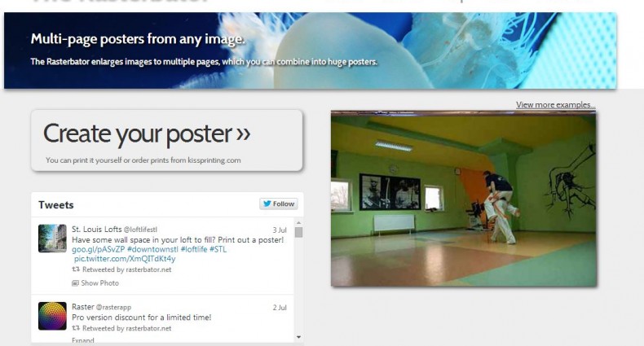
Task: Open the Raster @rasterapp profile name
Action: [x=83, y=308]
